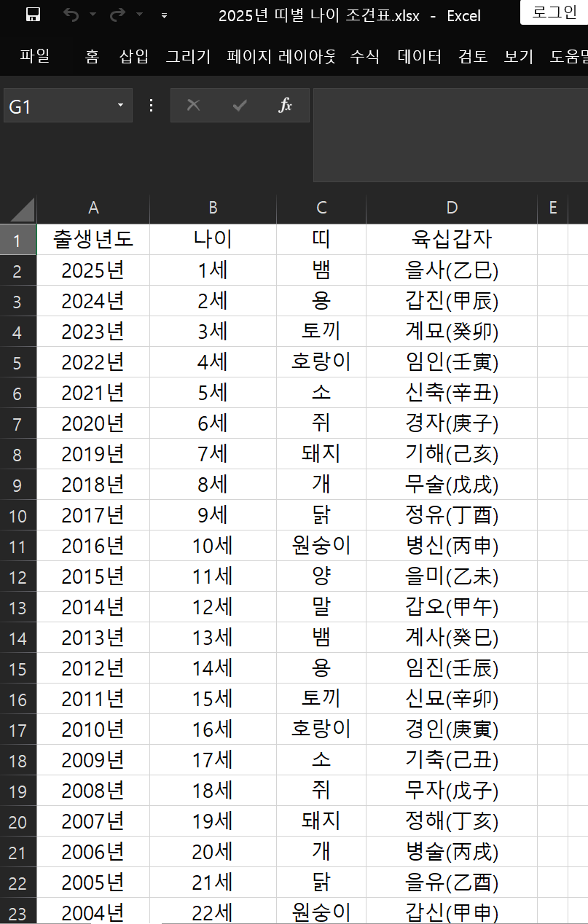Select column D header

tap(452, 208)
